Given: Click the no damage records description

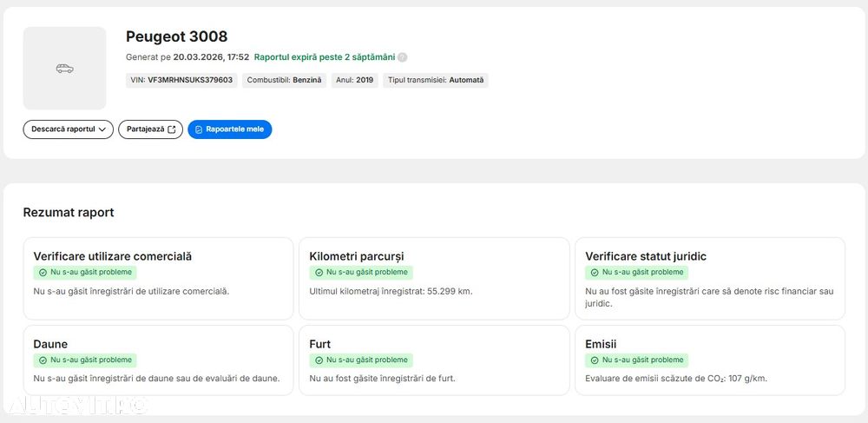Looking at the screenshot, I should coord(156,379).
